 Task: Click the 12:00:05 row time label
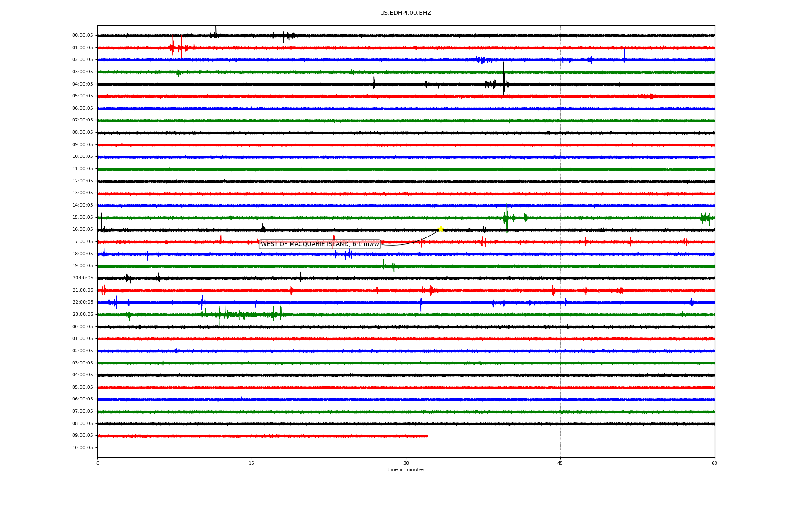[x=82, y=181]
